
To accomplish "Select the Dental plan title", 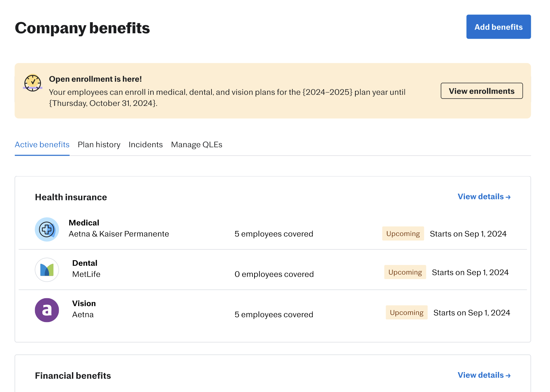I will point(85,263).
